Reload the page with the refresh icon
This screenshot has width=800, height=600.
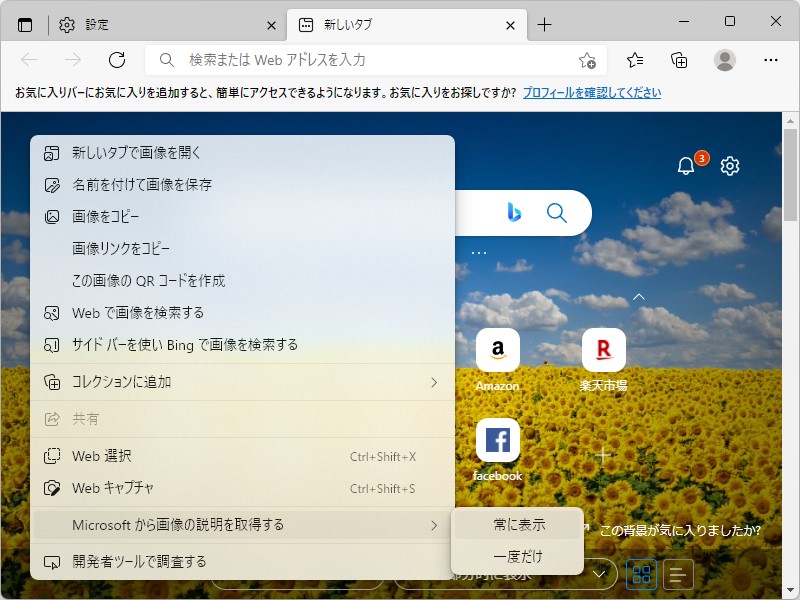click(x=117, y=60)
